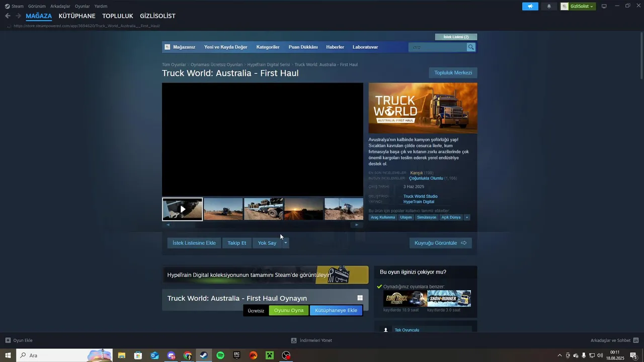This screenshot has width=644, height=362.
Task: Open Yeni ve Kayda Değer store menu
Action: 226,47
